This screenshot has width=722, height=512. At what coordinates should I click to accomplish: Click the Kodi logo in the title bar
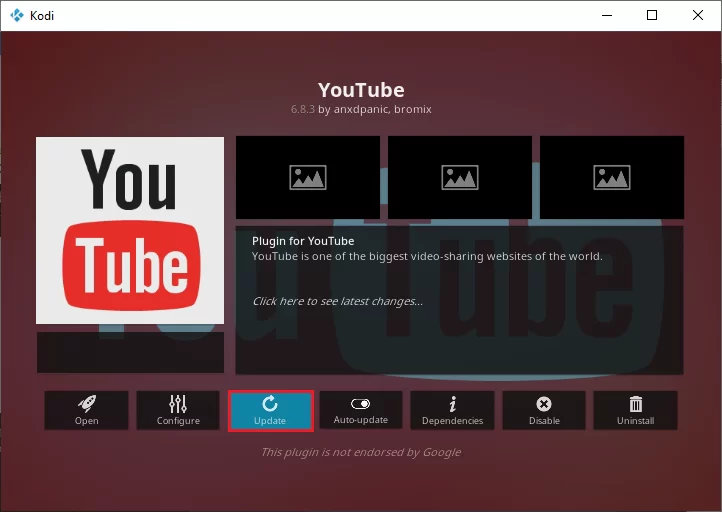[x=17, y=15]
